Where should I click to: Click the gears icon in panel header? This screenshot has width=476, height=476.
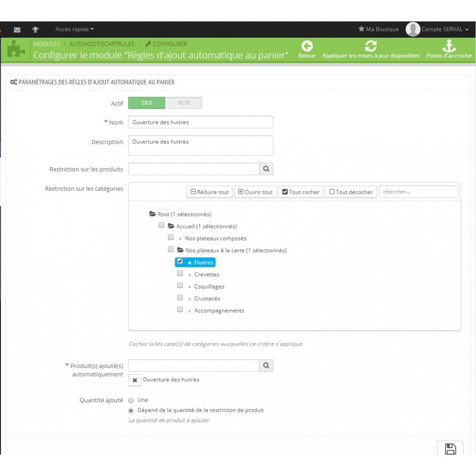coord(14,82)
